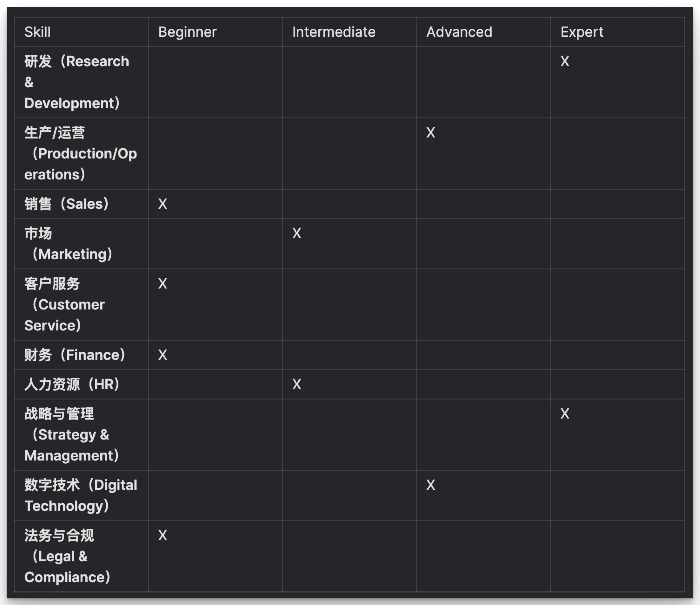Click the Legal & Compliance Beginner X
This screenshot has height=605, width=700.
tap(163, 535)
